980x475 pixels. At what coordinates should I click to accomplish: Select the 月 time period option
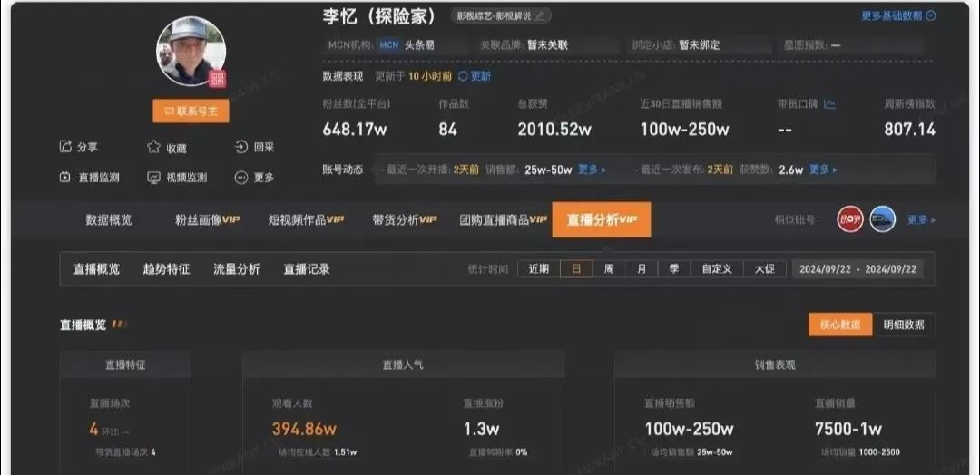pyautogui.click(x=642, y=269)
